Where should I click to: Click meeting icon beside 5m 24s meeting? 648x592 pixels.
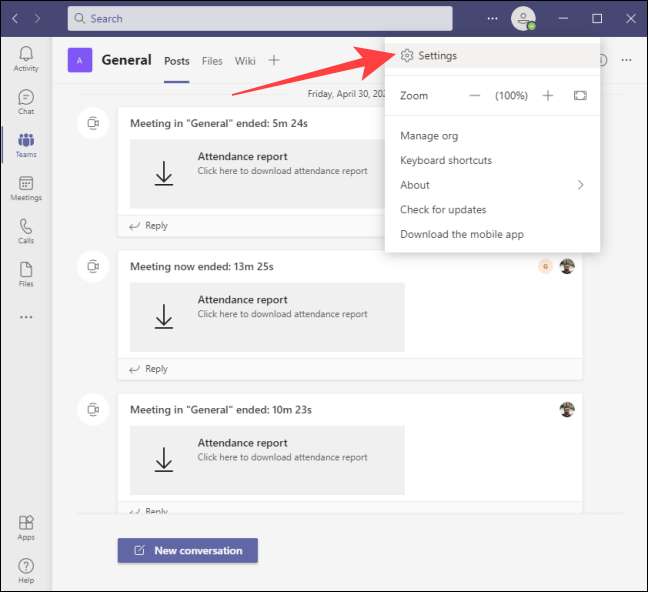point(93,123)
